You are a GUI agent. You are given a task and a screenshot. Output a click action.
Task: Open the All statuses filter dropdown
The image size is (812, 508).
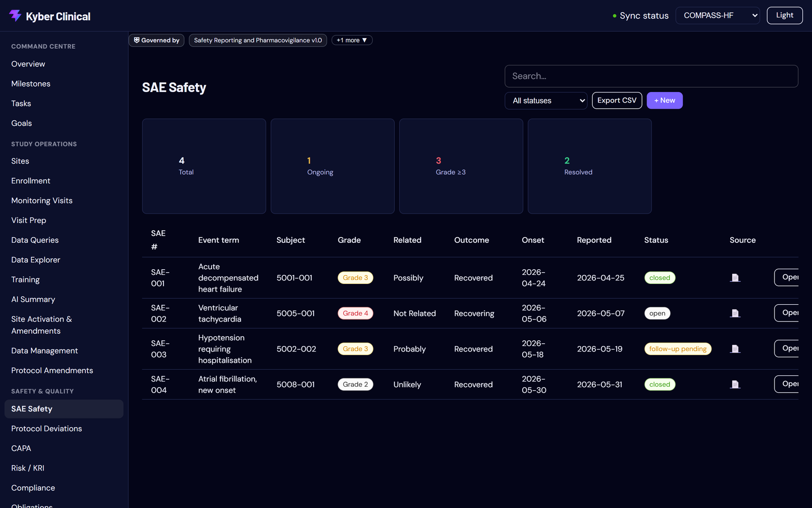pos(546,101)
